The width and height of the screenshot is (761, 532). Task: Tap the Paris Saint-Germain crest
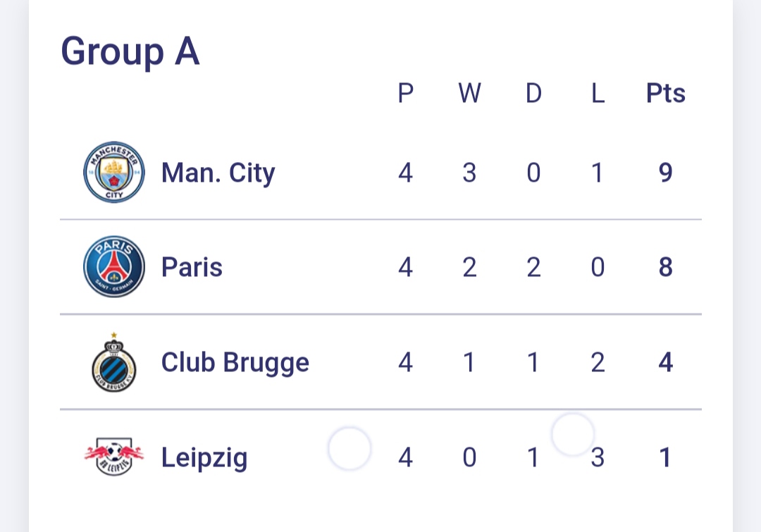(x=114, y=266)
